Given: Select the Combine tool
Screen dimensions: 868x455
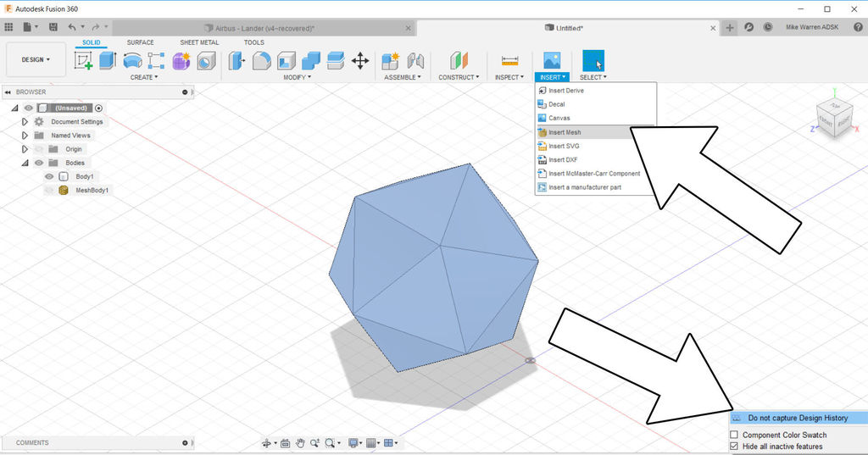Looking at the screenshot, I should pyautogui.click(x=311, y=60).
